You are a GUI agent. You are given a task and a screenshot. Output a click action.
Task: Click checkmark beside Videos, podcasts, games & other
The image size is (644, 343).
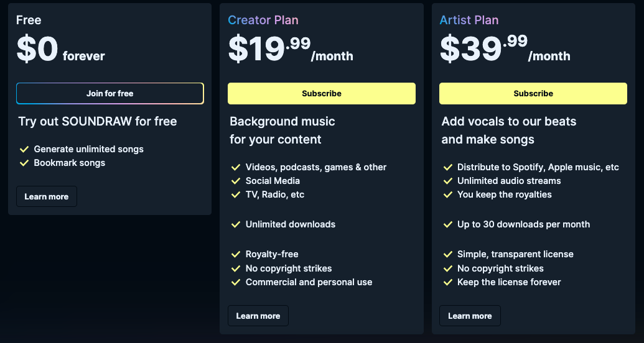[236, 167]
